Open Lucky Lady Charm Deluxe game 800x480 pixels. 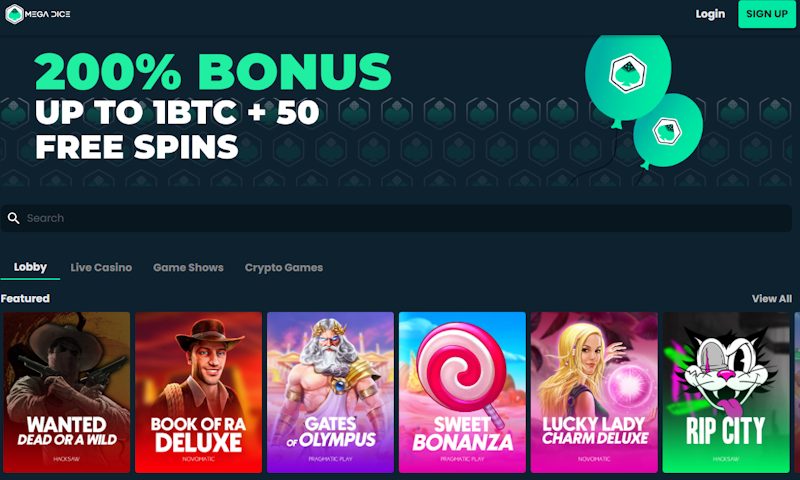(x=594, y=392)
